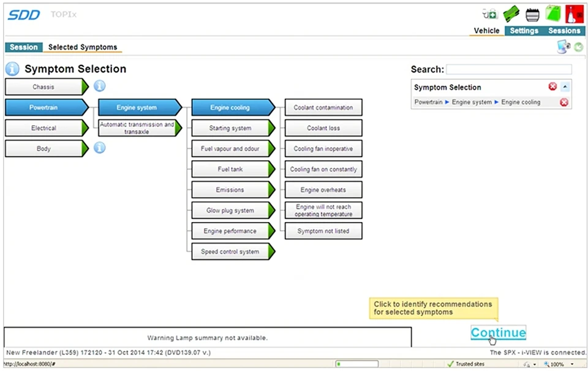Expand the Speed control system node
This screenshot has height=371, width=588.
[233, 252]
